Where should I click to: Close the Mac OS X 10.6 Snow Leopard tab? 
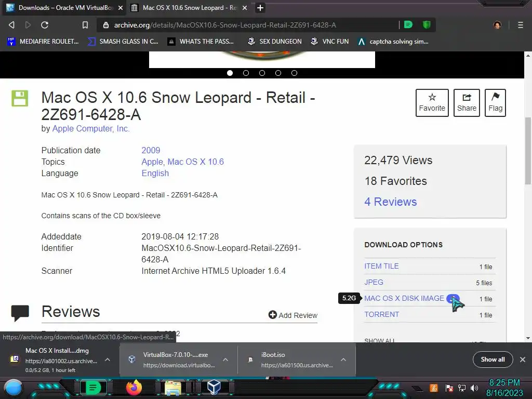tap(245, 8)
